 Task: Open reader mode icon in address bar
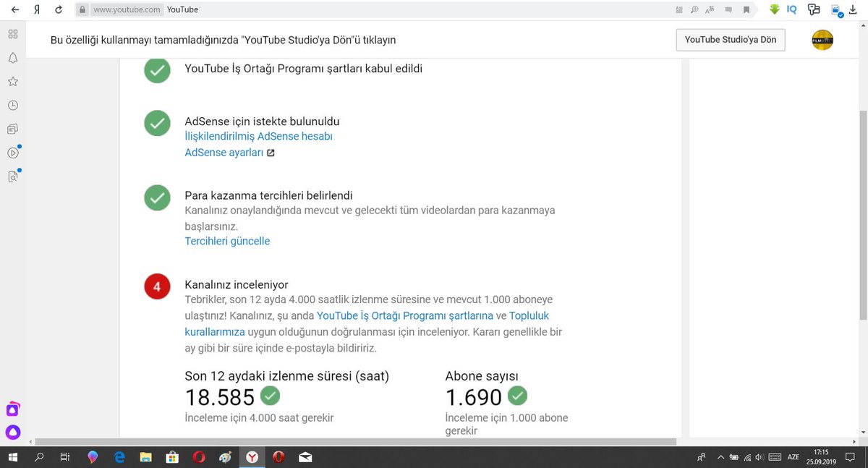pos(678,10)
